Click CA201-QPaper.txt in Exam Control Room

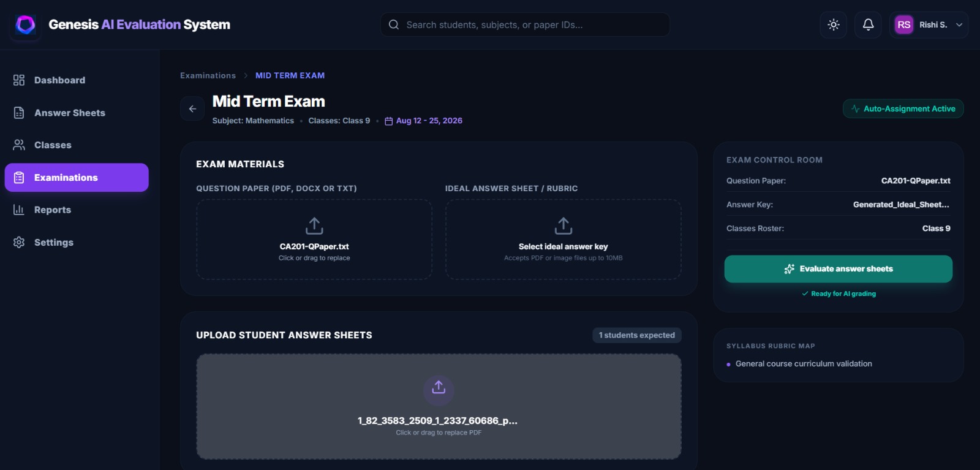[x=916, y=181]
